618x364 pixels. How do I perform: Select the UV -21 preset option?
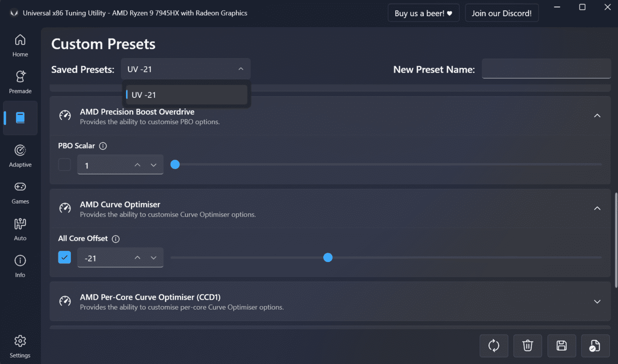pos(186,95)
